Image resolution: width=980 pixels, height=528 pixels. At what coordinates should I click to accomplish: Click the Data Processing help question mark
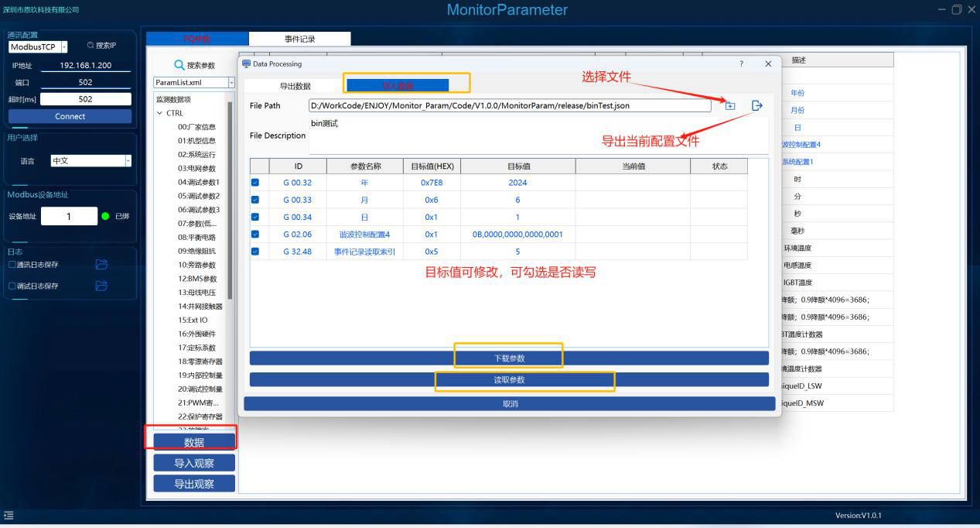coord(741,63)
